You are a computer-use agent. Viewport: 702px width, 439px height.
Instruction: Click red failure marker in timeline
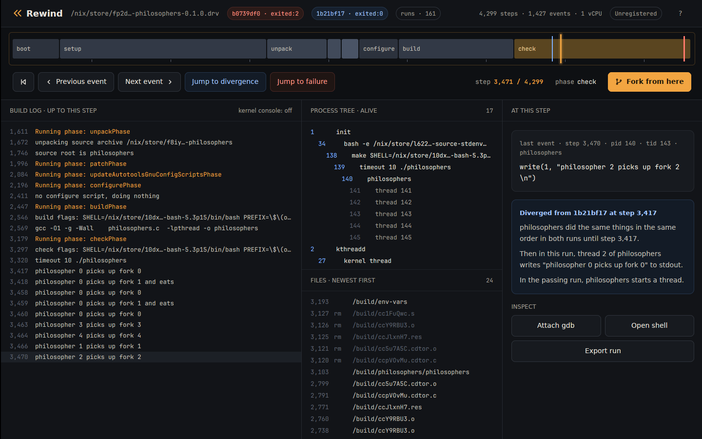coord(684,49)
